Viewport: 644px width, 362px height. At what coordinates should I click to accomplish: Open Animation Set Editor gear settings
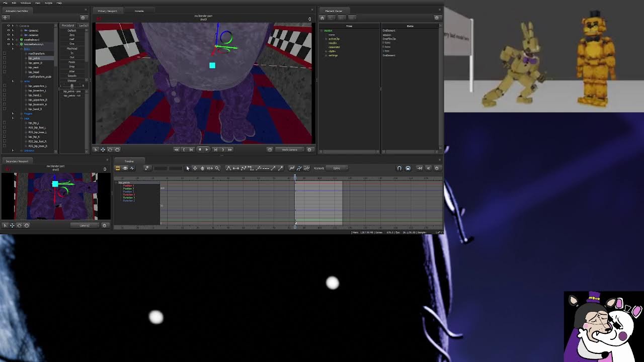tap(84, 18)
